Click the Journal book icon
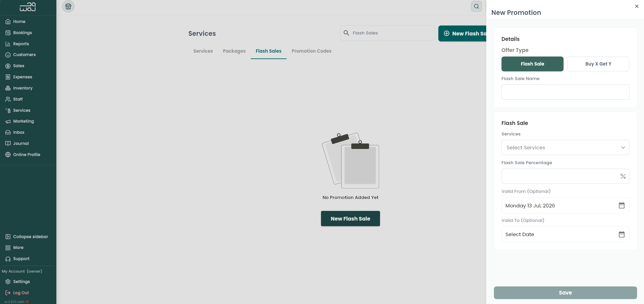Screen dimensions: 644x304 (8, 144)
